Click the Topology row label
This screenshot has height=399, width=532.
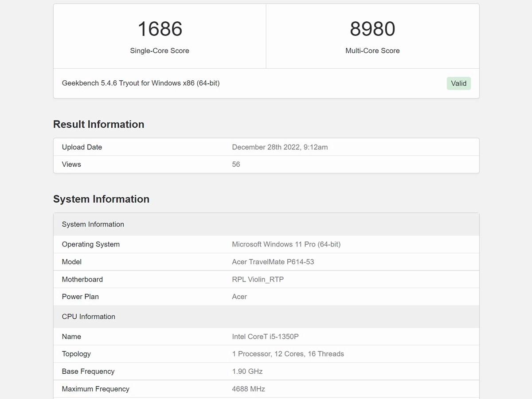point(76,354)
